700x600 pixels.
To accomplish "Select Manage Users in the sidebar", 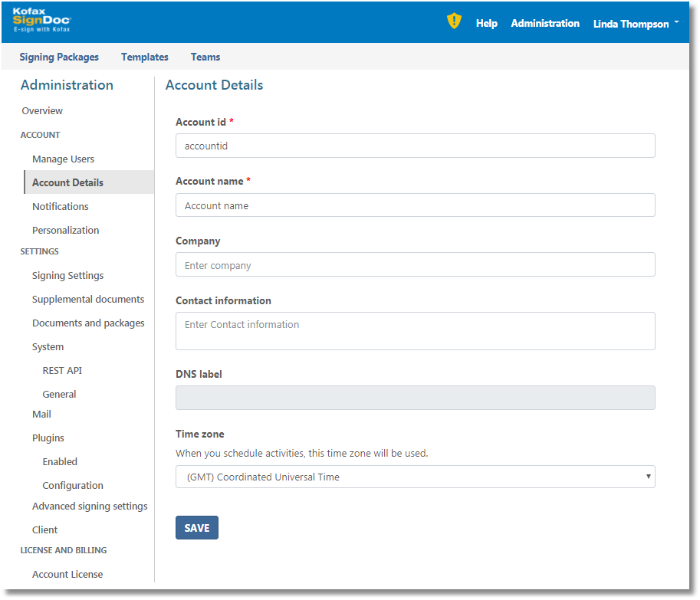I will point(63,159).
